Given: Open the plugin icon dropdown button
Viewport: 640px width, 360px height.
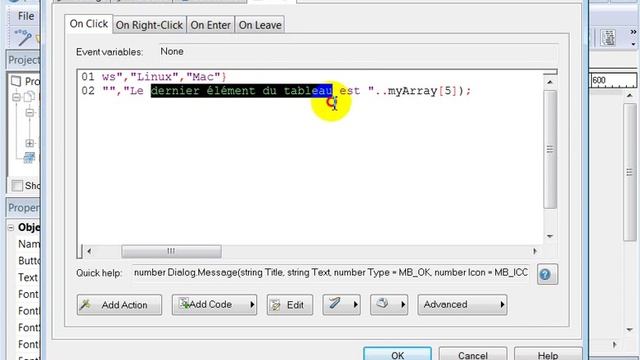Looking at the screenshot, I should point(389,304).
